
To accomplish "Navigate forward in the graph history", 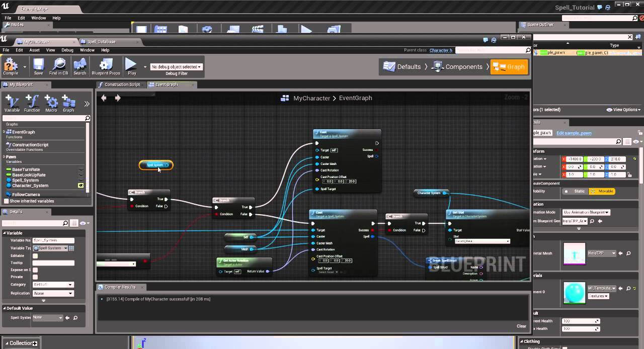I will (117, 98).
